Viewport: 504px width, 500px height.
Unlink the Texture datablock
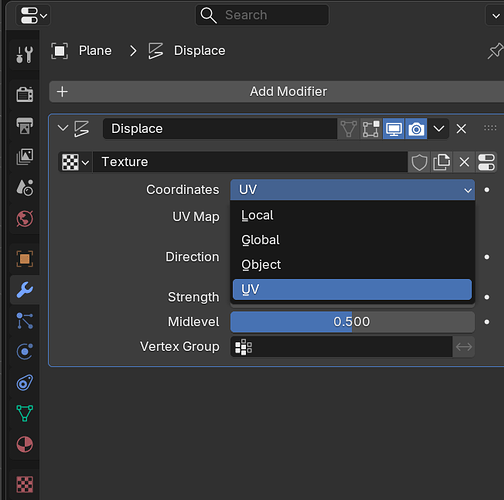(x=464, y=162)
